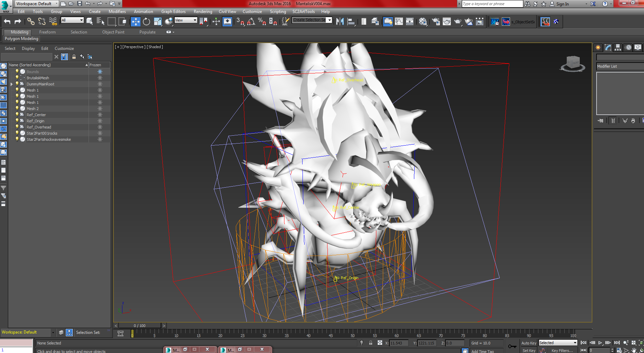Screen dimensions: 644x353
Task: Open the Rendering menu
Action: 203,12
